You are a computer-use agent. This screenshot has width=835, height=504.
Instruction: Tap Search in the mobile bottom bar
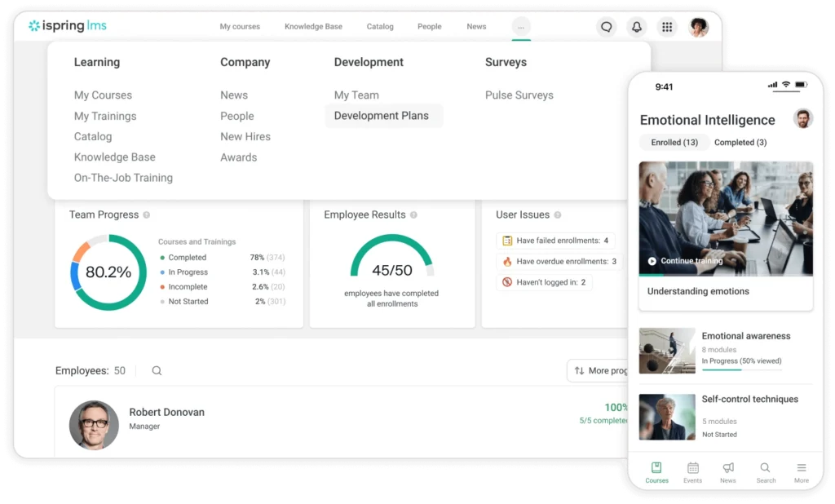coord(765,469)
